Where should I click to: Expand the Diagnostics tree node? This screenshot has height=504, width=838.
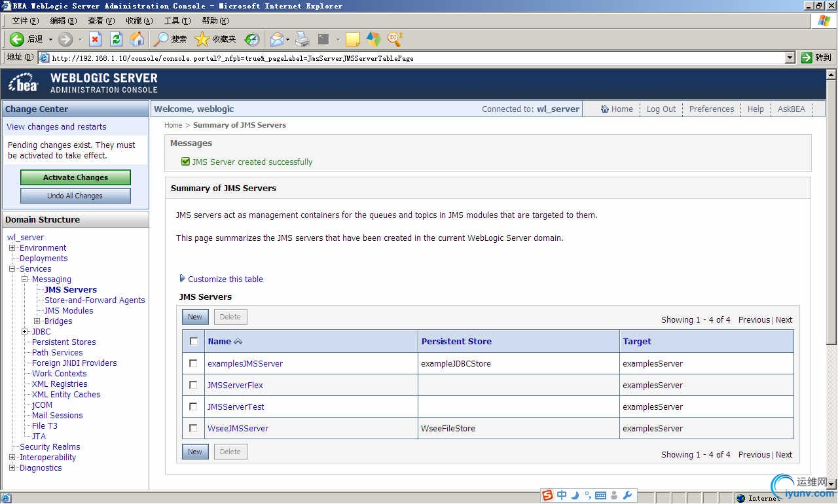pos(12,468)
